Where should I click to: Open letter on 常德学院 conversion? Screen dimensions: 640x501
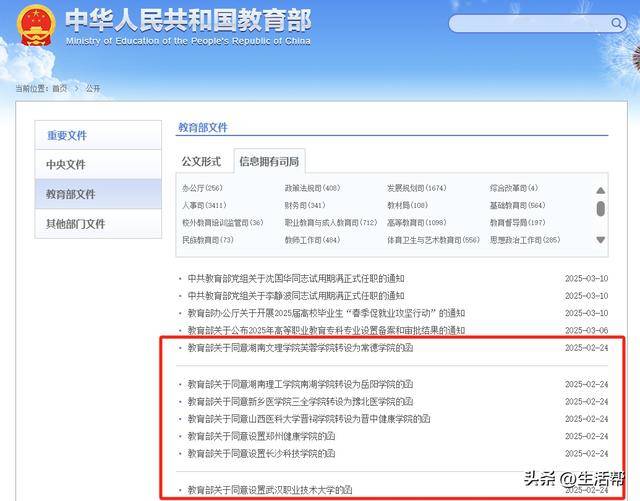[x=300, y=348]
